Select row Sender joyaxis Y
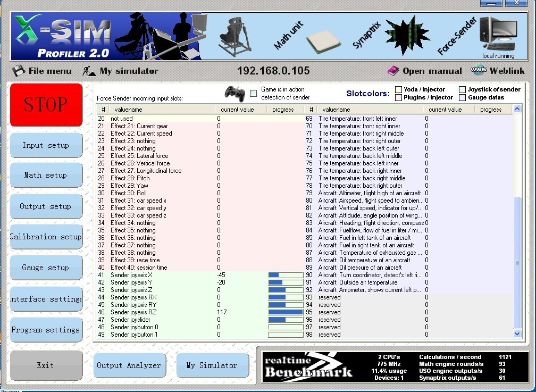 (x=200, y=282)
